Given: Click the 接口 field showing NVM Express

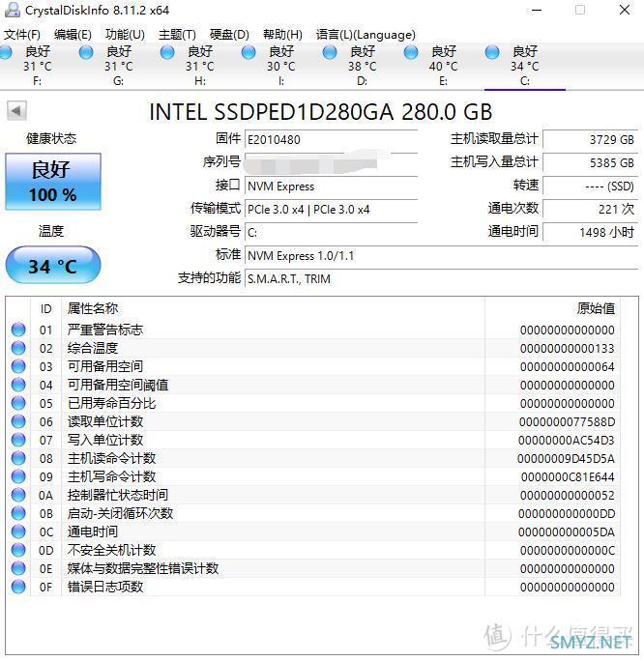Looking at the screenshot, I should (x=331, y=186).
